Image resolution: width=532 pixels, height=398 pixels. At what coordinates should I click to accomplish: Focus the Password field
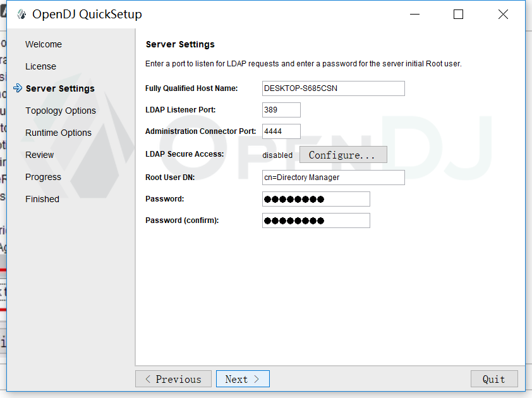316,199
